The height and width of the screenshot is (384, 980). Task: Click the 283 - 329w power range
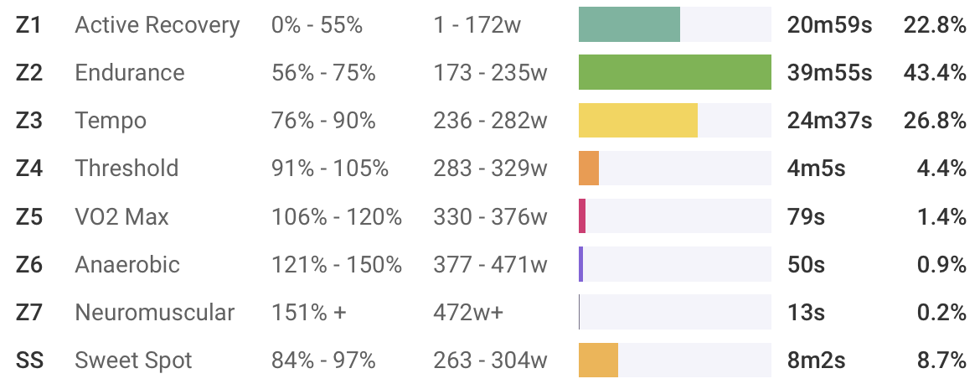coord(490,169)
